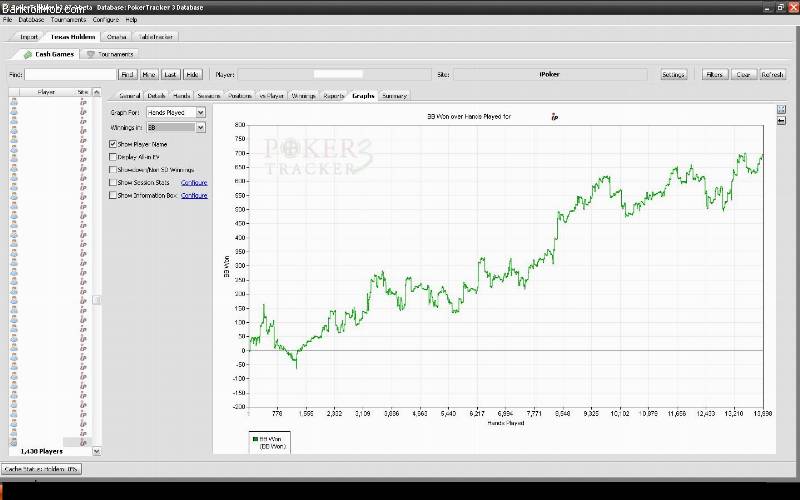Toggle the Show Player Name checkbox
This screenshot has height=500, width=800.
(x=113, y=144)
